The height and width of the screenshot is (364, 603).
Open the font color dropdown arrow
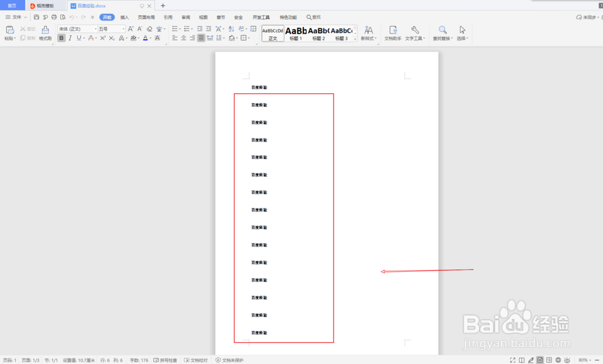coord(150,39)
